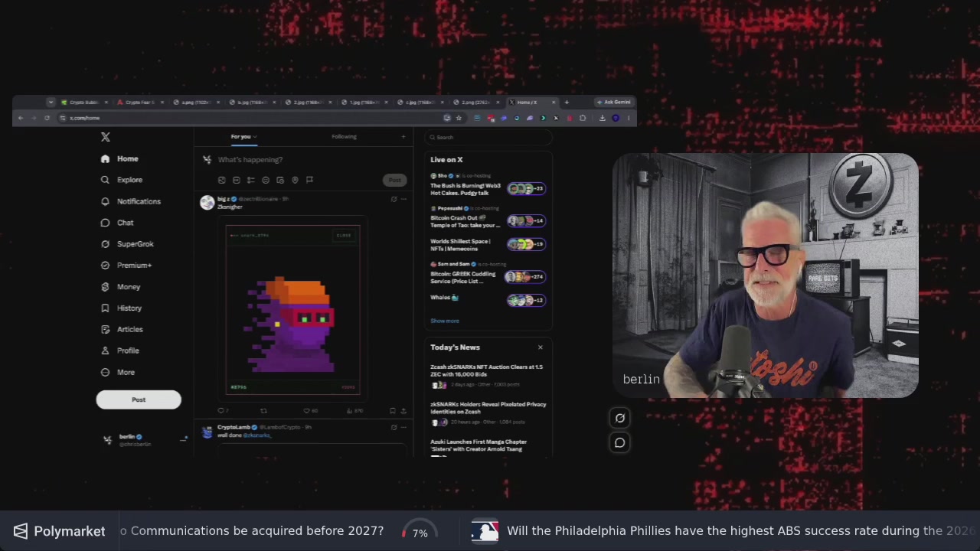Open Zcash zkSNARKs NFT Auction news

[487, 375]
